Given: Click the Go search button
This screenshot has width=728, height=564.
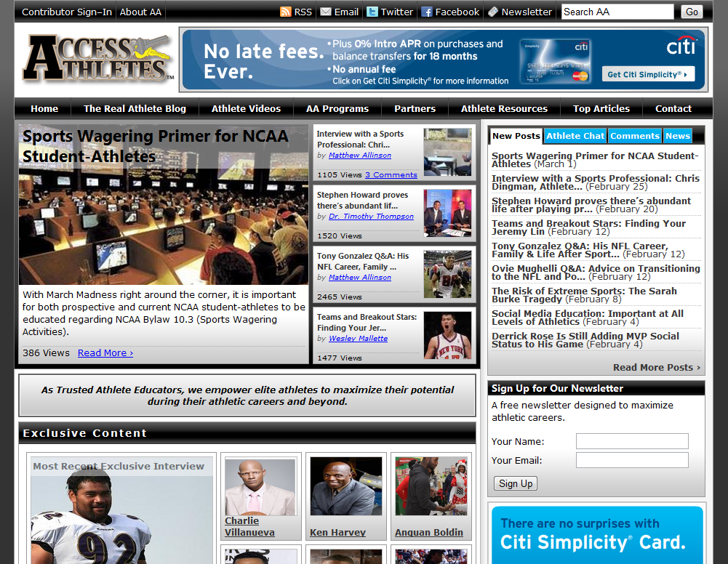Looking at the screenshot, I should tap(692, 12).
